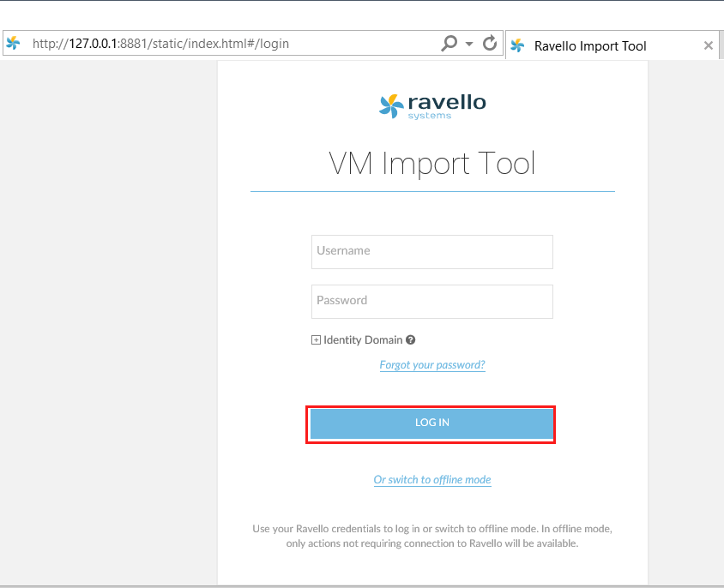Click the LOG IN button
Image resolution: width=724 pixels, height=588 pixels.
click(432, 423)
